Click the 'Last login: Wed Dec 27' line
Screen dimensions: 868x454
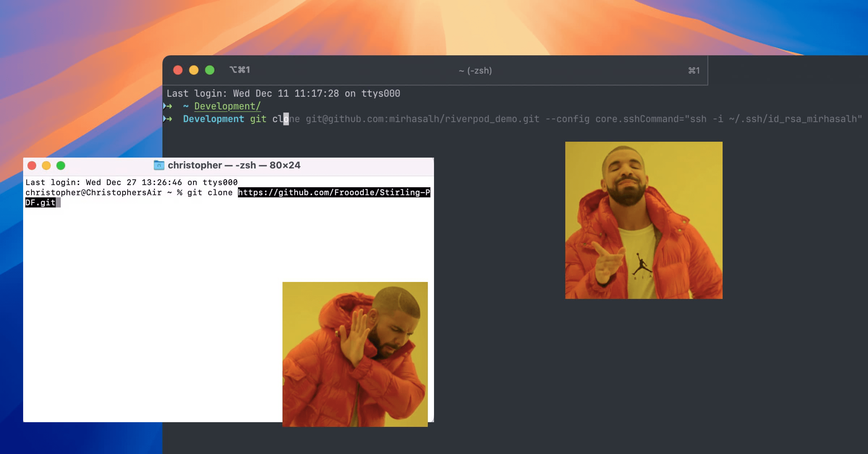pos(131,182)
